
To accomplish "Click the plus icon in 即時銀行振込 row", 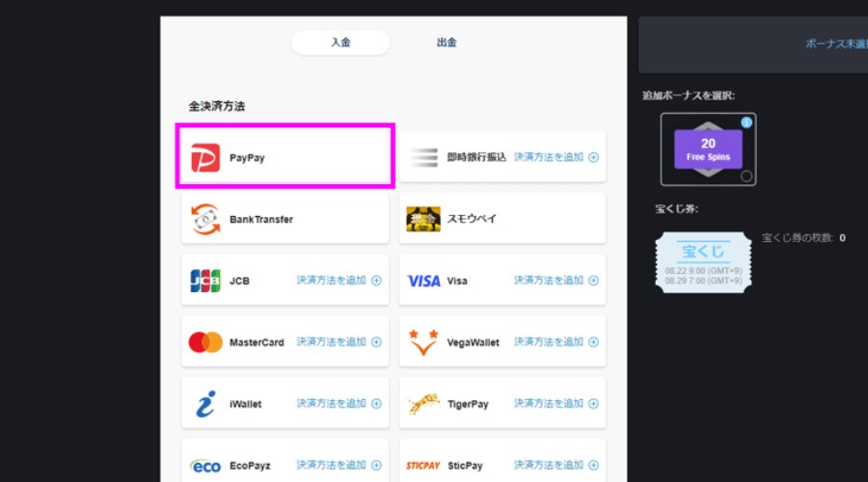I will pos(593,158).
